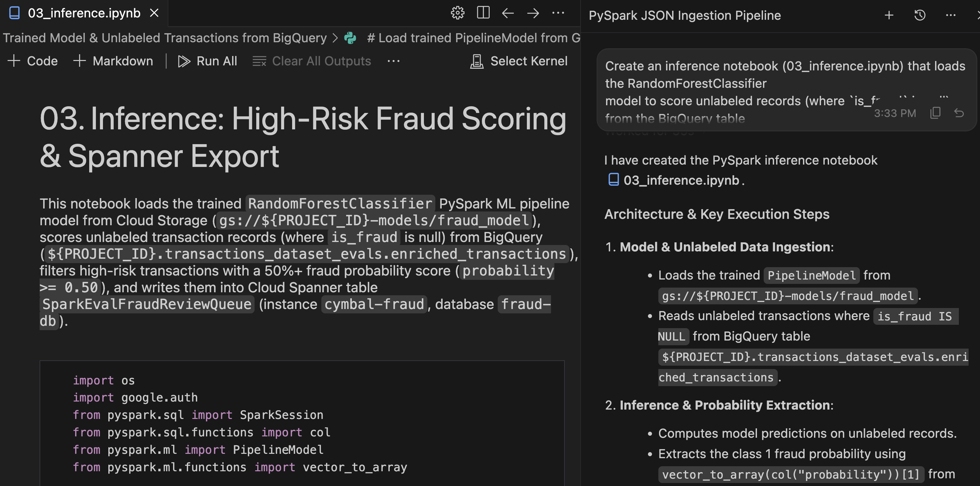Click the 'import google.auth' code line
This screenshot has height=486, width=980.
pyautogui.click(x=135, y=398)
